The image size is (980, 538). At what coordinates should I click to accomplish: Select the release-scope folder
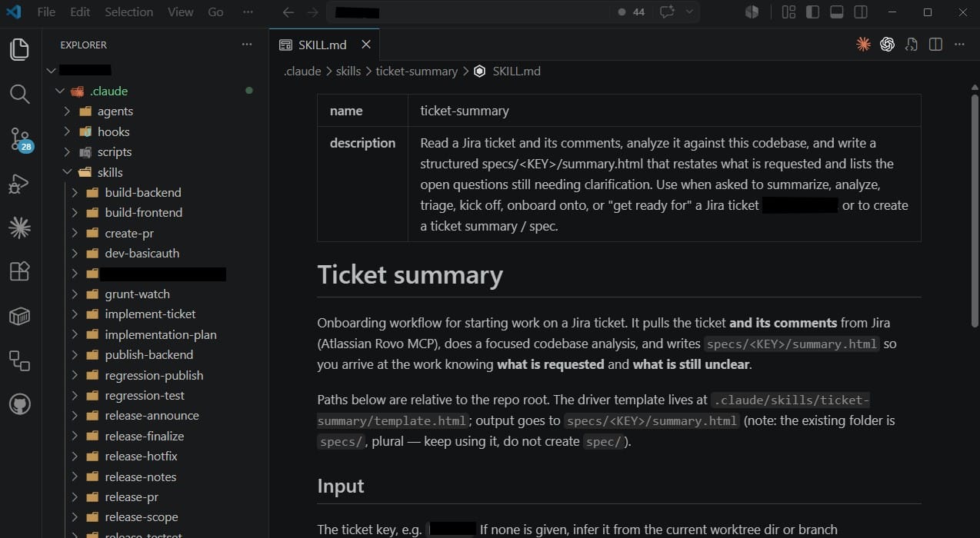pyautogui.click(x=142, y=517)
